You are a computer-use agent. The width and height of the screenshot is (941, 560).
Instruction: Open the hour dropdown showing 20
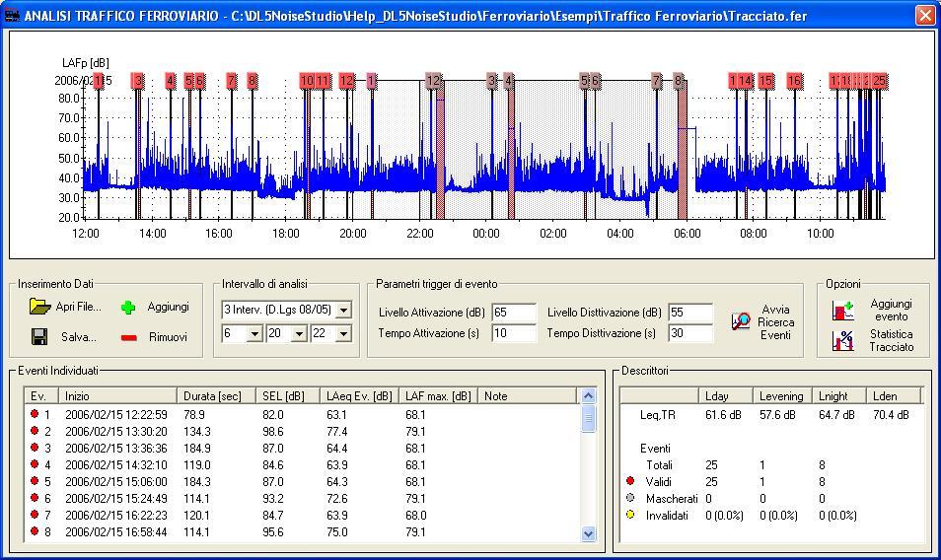click(x=299, y=333)
